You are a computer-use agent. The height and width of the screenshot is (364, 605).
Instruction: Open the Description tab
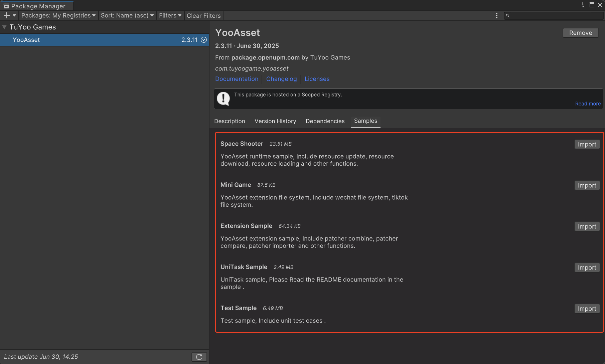pos(230,121)
